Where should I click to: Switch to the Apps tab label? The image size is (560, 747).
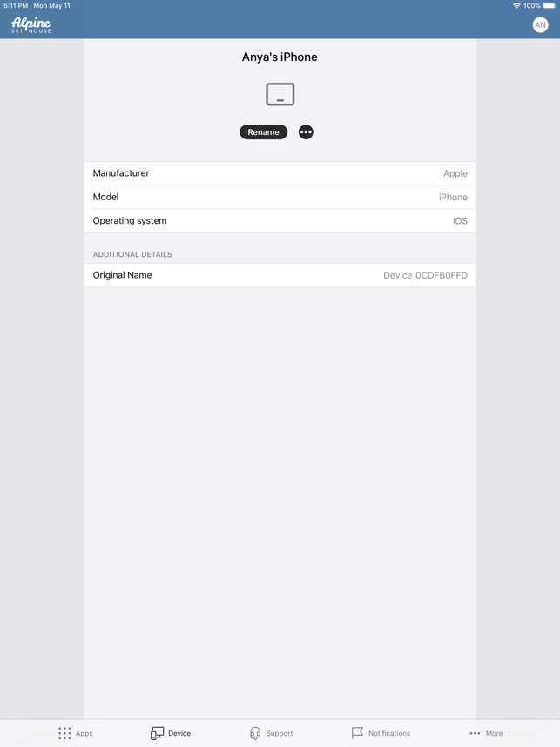click(x=84, y=733)
